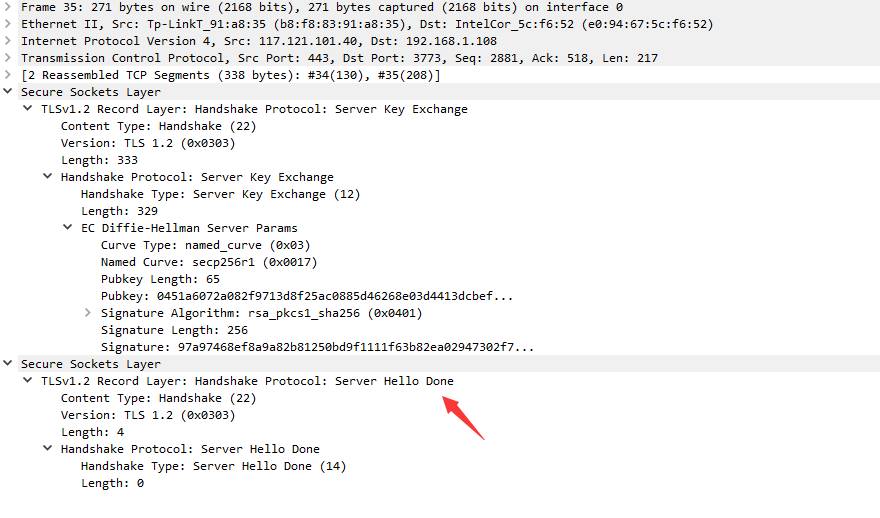This screenshot has width=880, height=518.
Task: Collapse the Server Key Exchange record layer arrow
Action: [28, 109]
